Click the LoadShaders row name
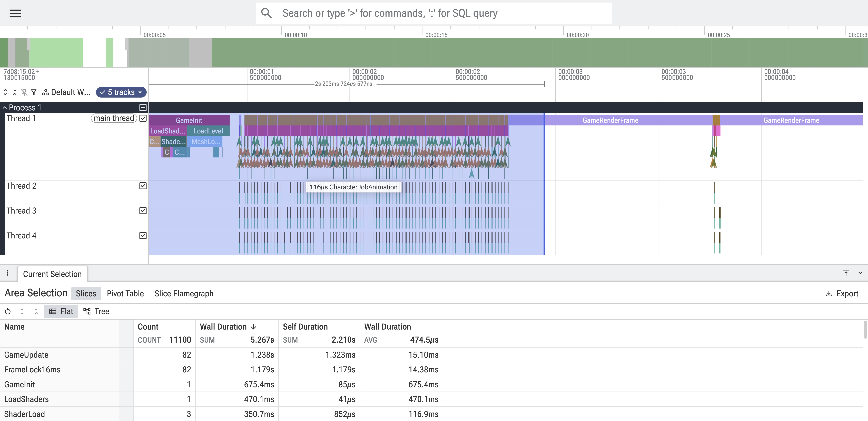The image size is (868, 421). (x=27, y=399)
